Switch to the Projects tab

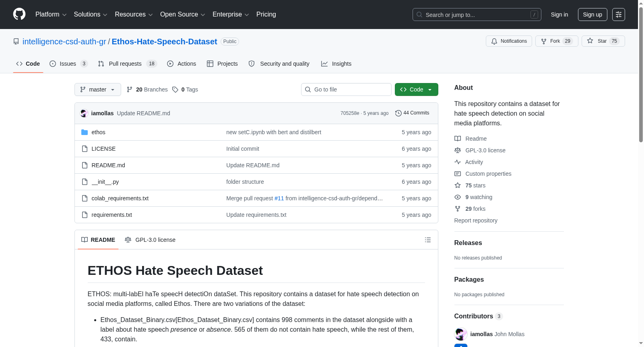point(222,64)
